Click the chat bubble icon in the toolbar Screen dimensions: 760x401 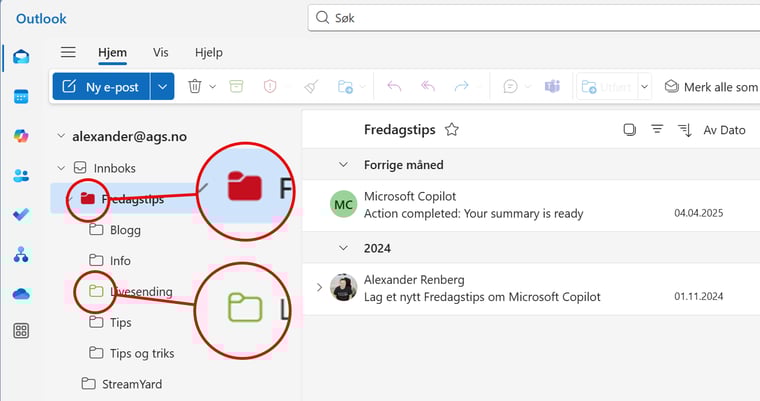click(x=510, y=86)
